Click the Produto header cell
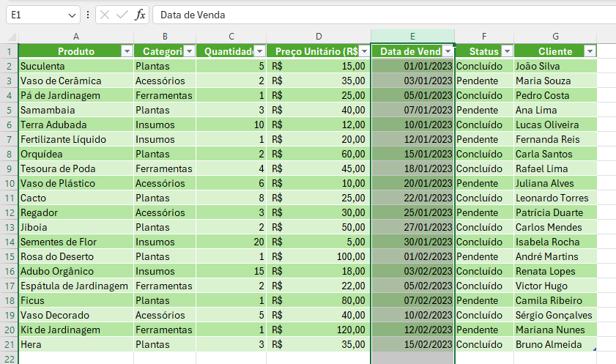Image resolution: width=616 pixels, height=364 pixels. 76,51
